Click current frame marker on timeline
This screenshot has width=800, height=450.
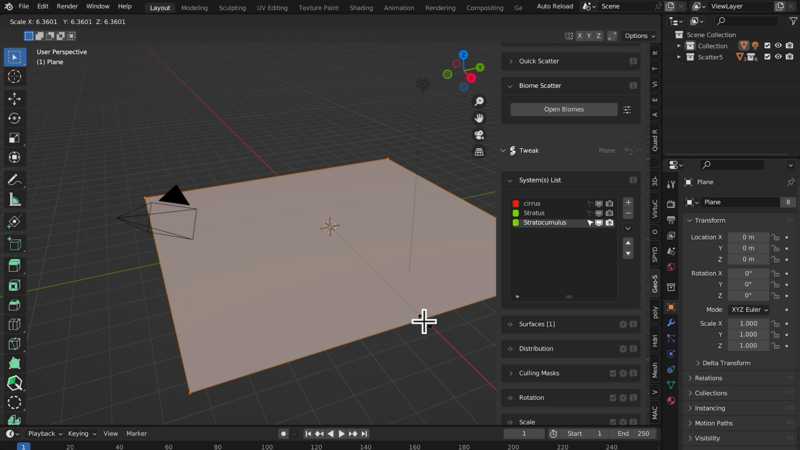coord(23,446)
